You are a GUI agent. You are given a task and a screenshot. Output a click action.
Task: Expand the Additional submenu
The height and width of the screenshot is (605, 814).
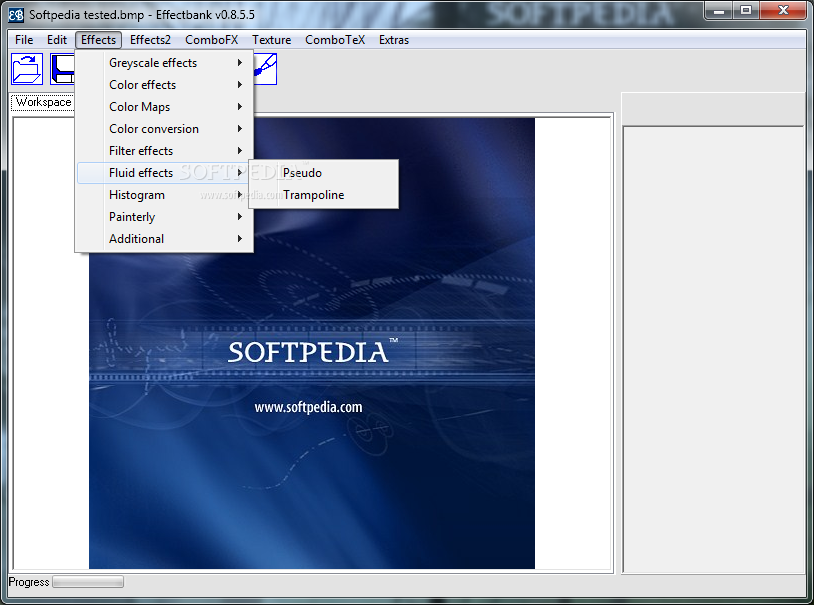click(165, 239)
